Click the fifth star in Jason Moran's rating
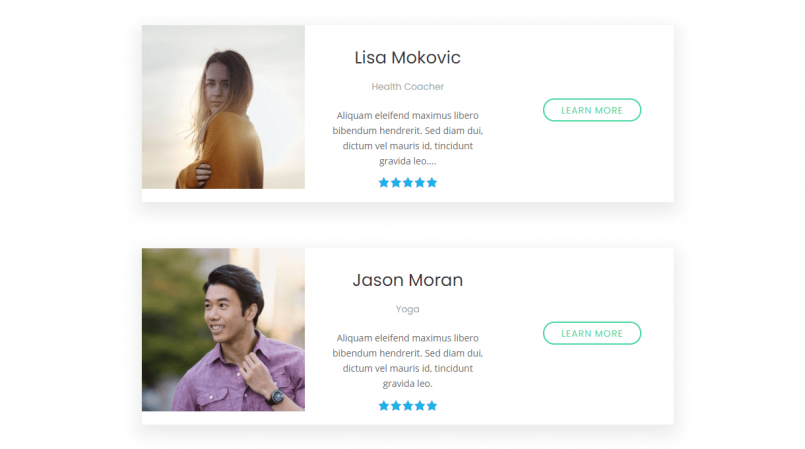805x449 pixels. click(x=432, y=406)
